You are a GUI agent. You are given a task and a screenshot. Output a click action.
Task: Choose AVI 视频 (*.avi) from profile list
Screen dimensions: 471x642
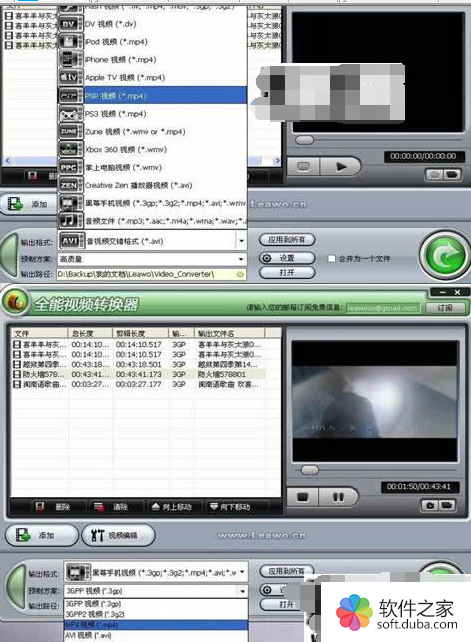click(x=156, y=635)
